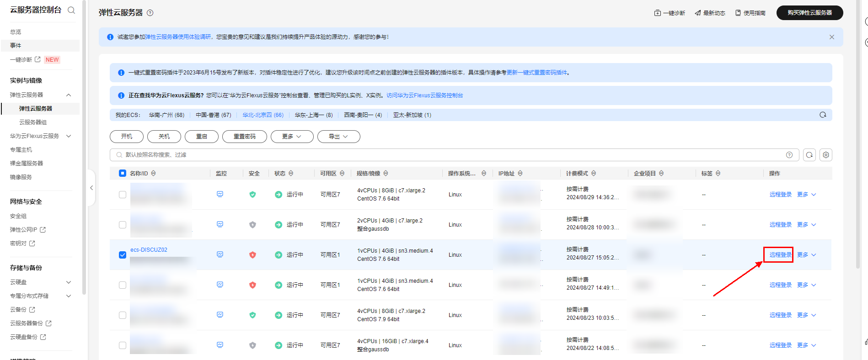Click the green shield in CentOS 7.9 row
Image resolution: width=868 pixels, height=360 pixels.
[252, 315]
